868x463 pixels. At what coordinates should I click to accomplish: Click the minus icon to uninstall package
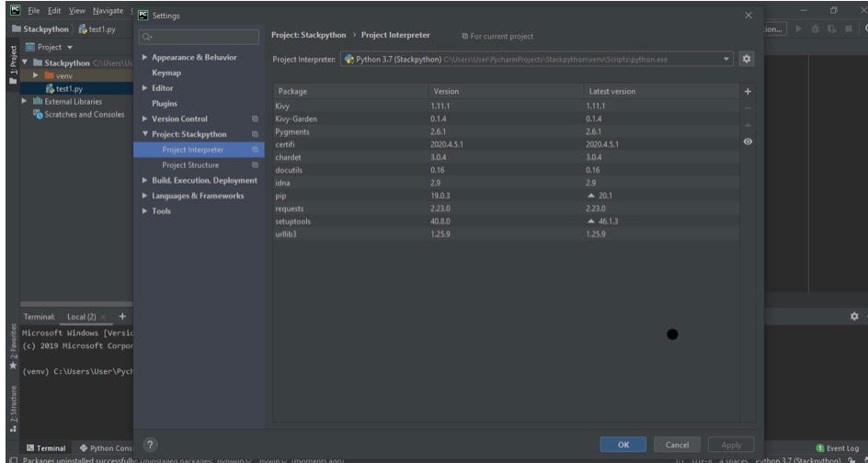click(748, 108)
